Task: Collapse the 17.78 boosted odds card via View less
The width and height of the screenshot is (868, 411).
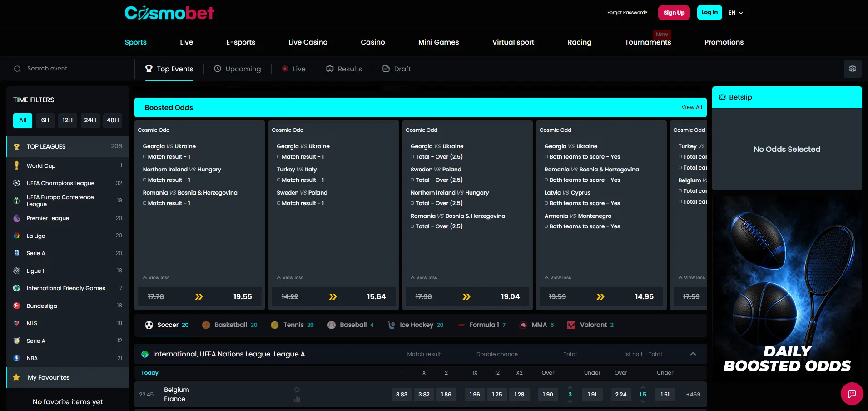Action: click(156, 277)
